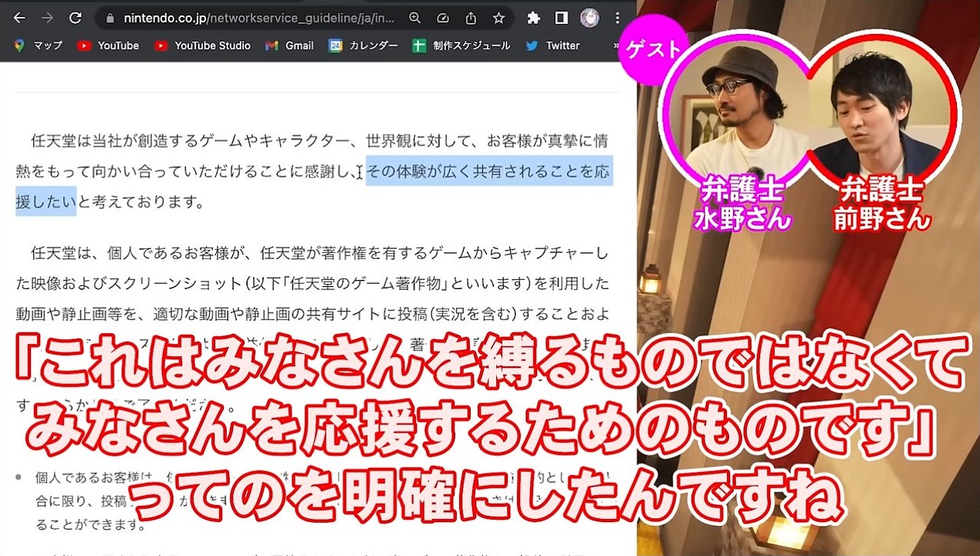Expand the hidden bookmarks chevron

coord(616,45)
